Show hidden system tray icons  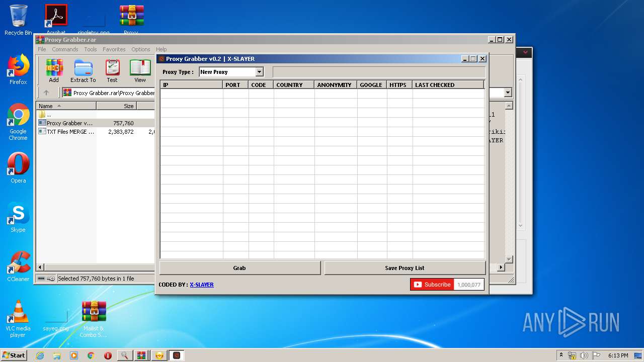coord(561,355)
